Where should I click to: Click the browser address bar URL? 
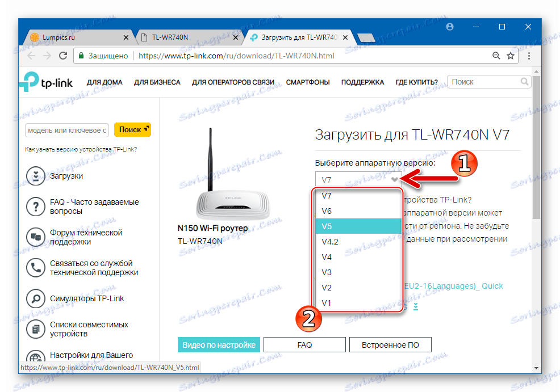tap(236, 56)
